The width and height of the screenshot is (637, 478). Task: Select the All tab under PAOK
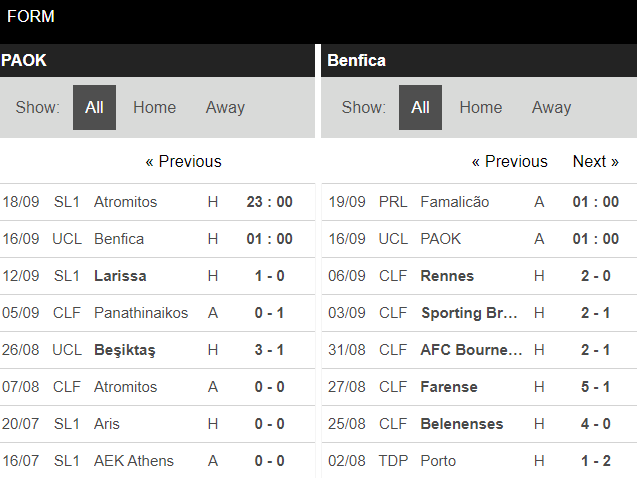click(94, 108)
